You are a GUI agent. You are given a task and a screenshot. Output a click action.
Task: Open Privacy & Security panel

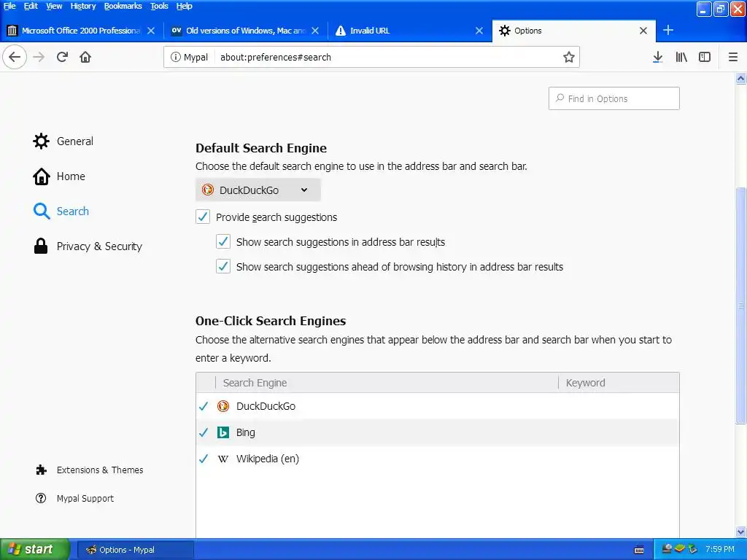(88, 246)
